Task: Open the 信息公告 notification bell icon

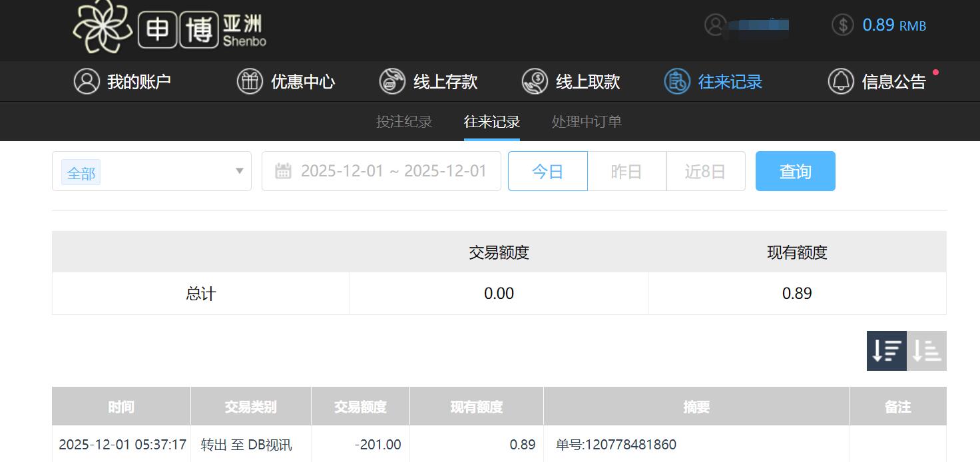Action: click(840, 81)
